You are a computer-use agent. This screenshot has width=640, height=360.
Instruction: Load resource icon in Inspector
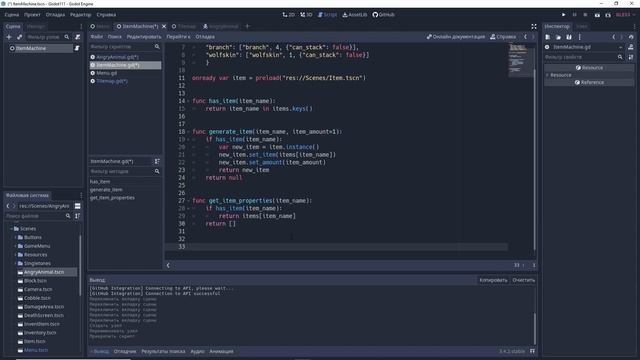(x=558, y=37)
